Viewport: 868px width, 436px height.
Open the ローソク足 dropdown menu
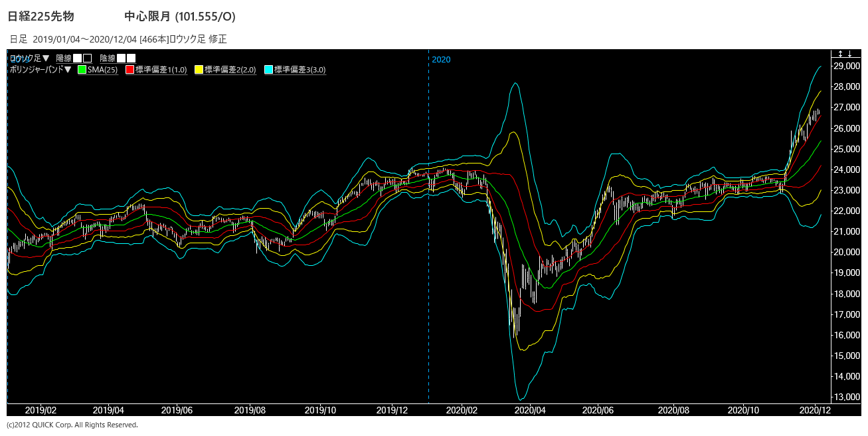[29, 58]
